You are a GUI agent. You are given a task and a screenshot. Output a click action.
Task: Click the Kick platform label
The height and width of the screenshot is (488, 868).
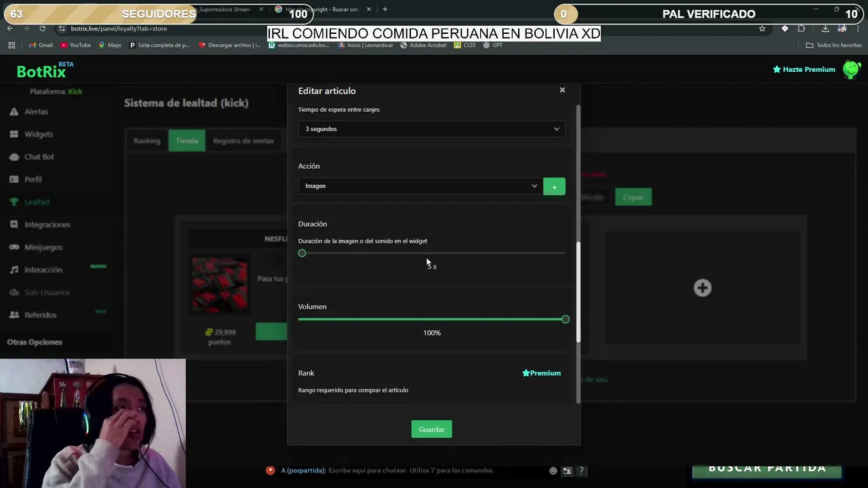tap(75, 91)
